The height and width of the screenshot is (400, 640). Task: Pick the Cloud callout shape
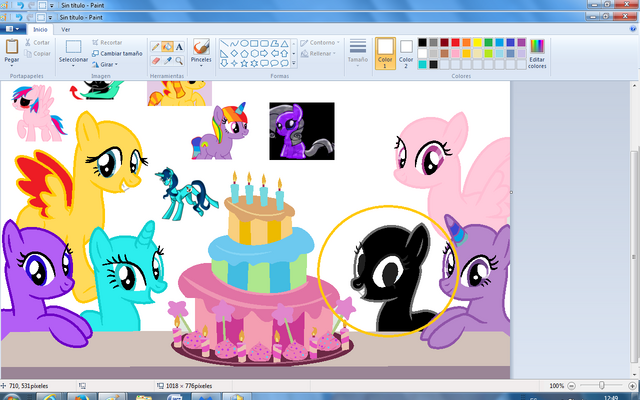click(284, 63)
